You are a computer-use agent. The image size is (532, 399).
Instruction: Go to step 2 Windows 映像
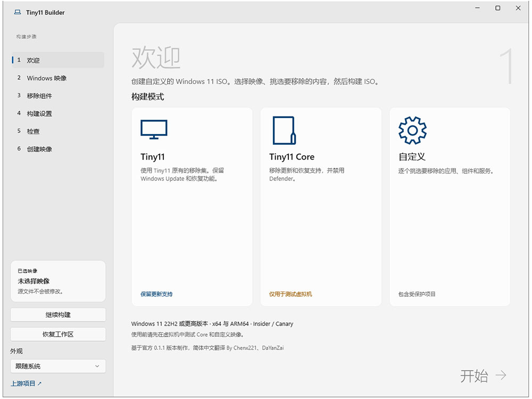(x=57, y=78)
